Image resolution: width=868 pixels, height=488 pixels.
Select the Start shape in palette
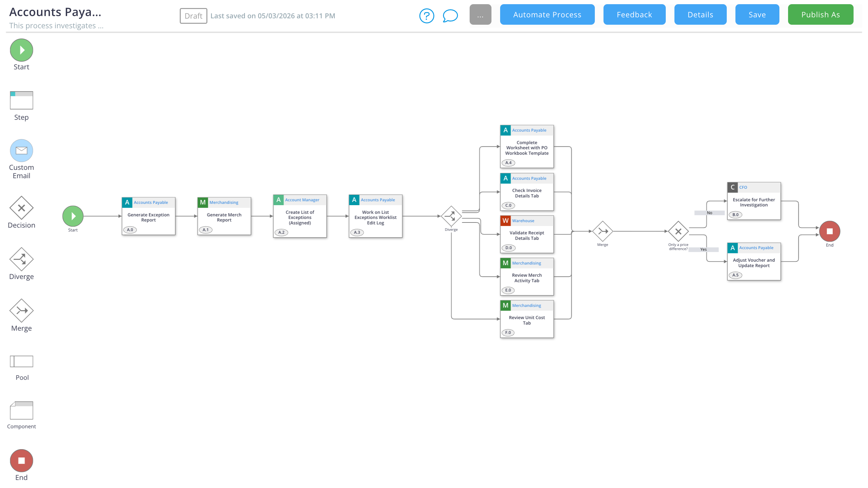tap(21, 50)
